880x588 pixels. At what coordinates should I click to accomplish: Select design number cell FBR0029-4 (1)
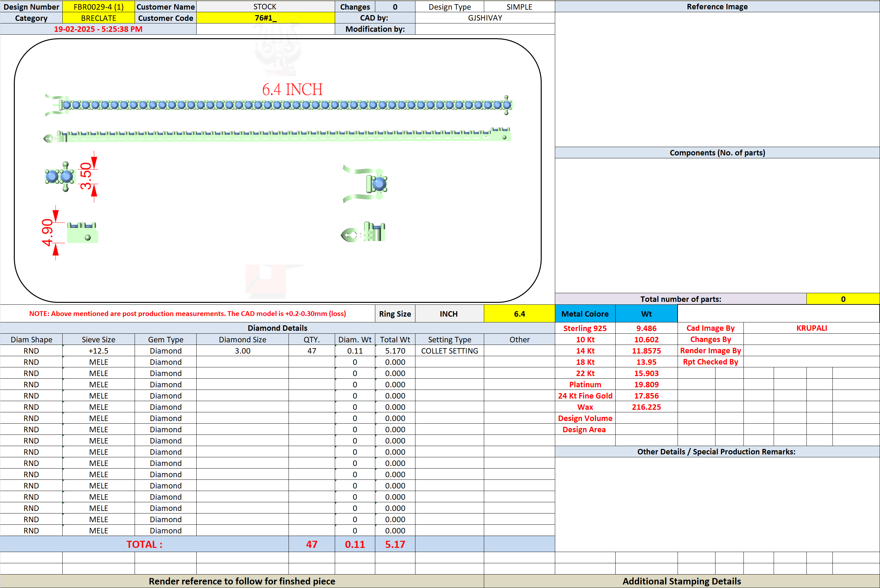99,7
